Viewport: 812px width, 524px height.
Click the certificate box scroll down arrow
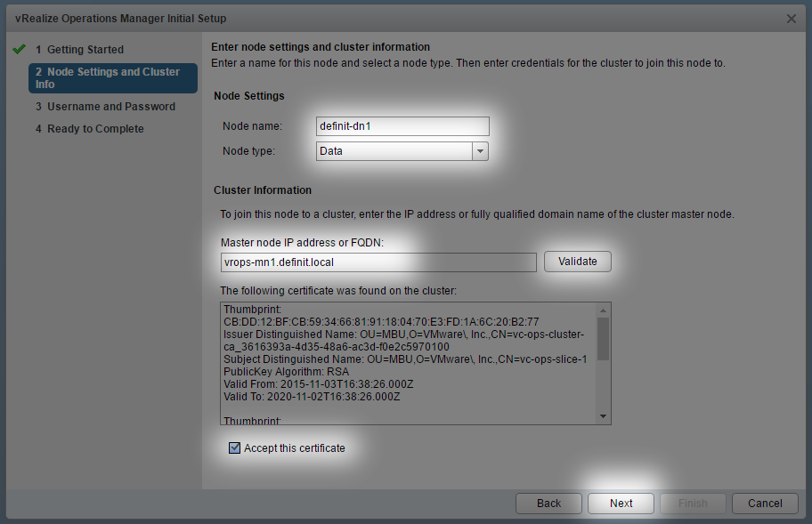coord(603,416)
